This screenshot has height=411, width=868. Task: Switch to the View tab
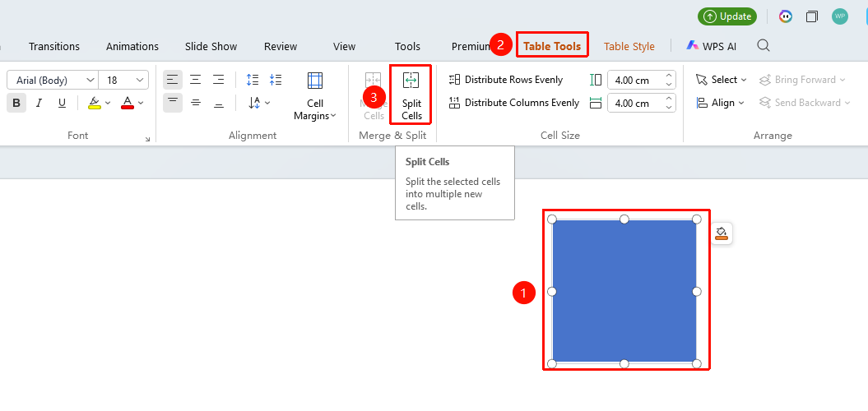click(x=345, y=47)
